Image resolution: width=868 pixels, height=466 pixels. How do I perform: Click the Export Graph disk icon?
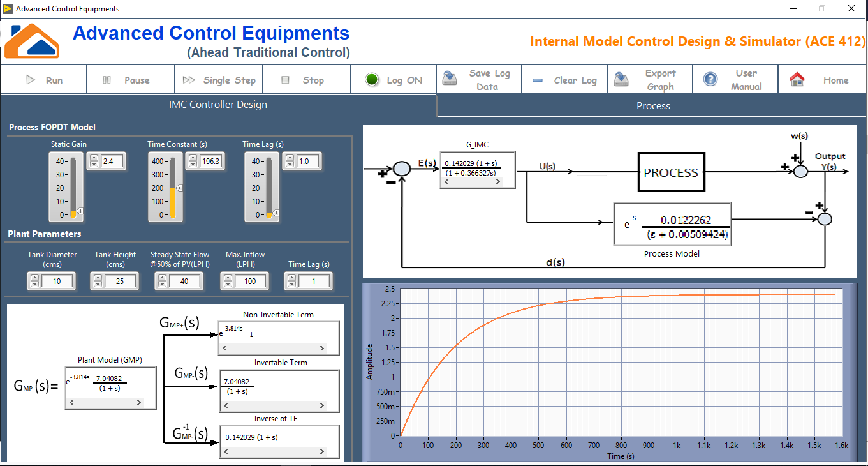(621, 79)
